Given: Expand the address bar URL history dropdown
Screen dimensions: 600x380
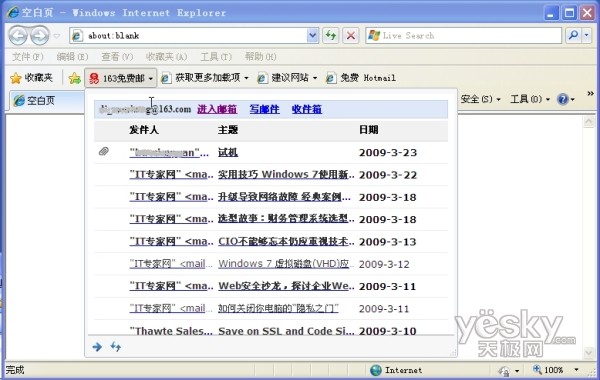Looking at the screenshot, I should pyautogui.click(x=313, y=36).
